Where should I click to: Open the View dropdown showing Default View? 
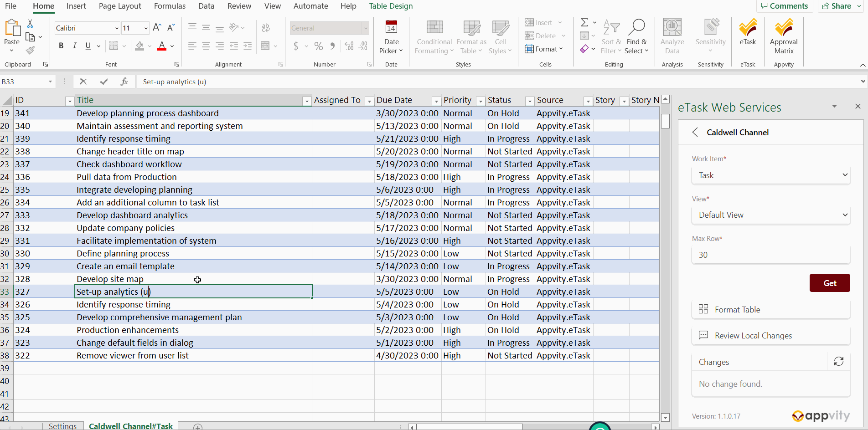[x=770, y=215]
